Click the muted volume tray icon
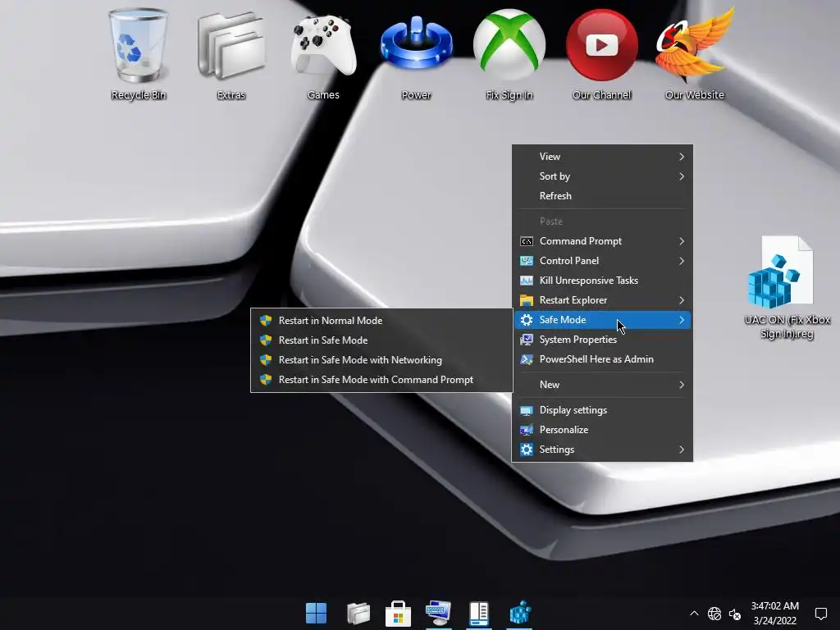The width and height of the screenshot is (840, 630). pyautogui.click(x=735, y=614)
